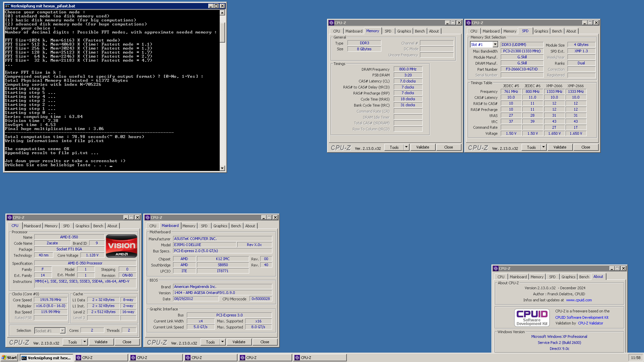644x362 pixels.
Task: Click the Microsoft Windows XP Professional text
Action: point(559,337)
